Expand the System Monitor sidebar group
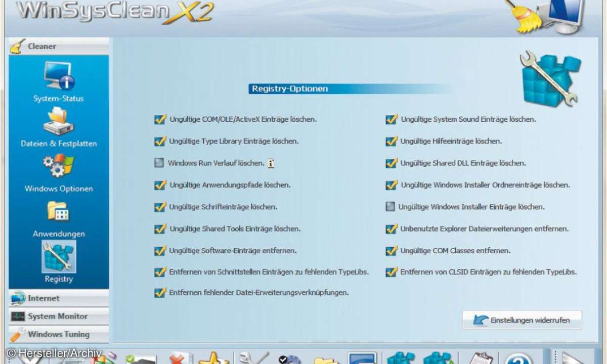The image size is (607, 364). (x=59, y=316)
